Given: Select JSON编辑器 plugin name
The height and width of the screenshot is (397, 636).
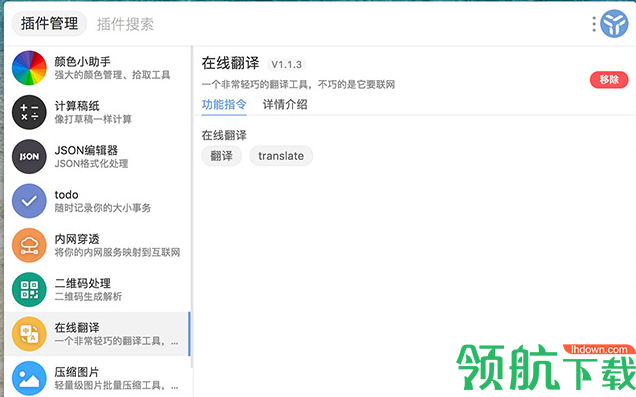Looking at the screenshot, I should point(86,150).
